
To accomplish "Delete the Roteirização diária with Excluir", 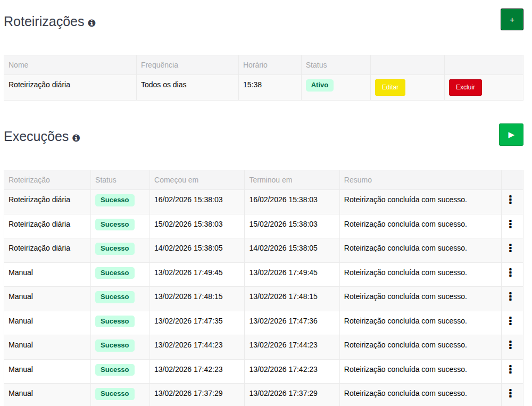I will click(465, 87).
